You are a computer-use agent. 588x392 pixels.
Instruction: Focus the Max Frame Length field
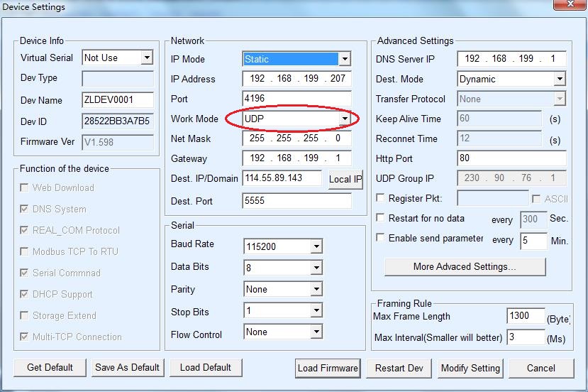coord(526,316)
